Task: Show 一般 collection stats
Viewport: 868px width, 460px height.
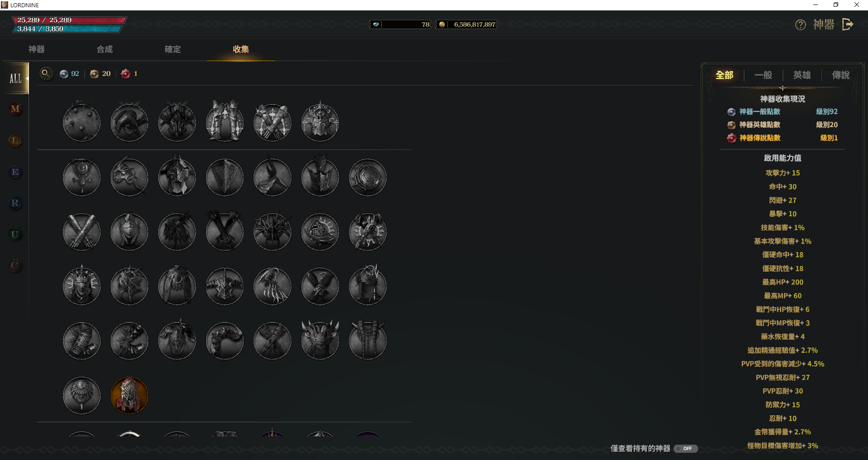Action: tap(763, 75)
